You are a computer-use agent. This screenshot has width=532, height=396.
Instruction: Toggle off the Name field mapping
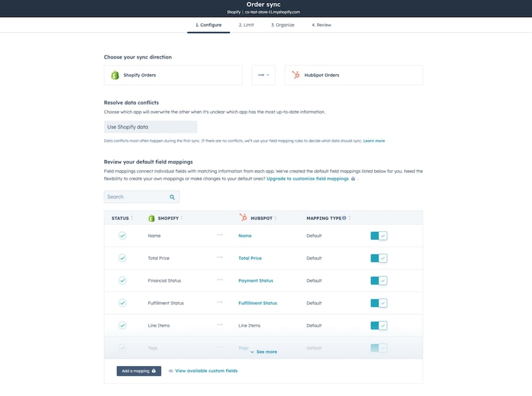pos(378,236)
